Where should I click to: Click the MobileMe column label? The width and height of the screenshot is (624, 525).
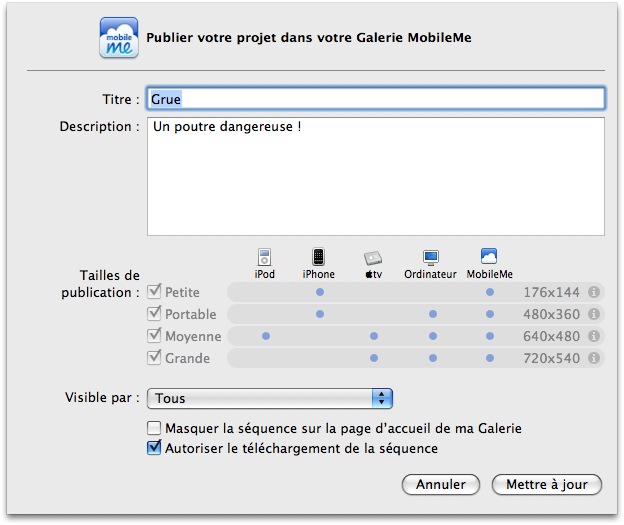[x=489, y=274]
